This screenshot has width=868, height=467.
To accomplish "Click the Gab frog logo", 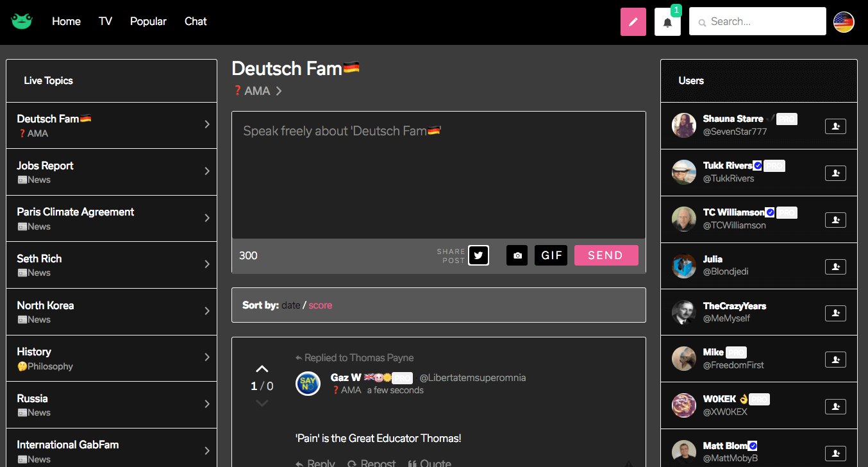I will pos(21,20).
